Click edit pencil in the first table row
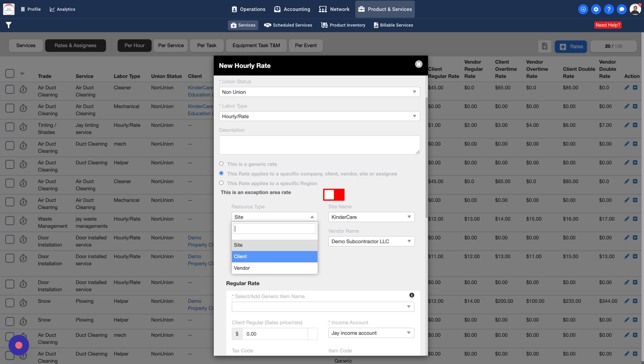This screenshot has width=644, height=364. coord(627,88)
